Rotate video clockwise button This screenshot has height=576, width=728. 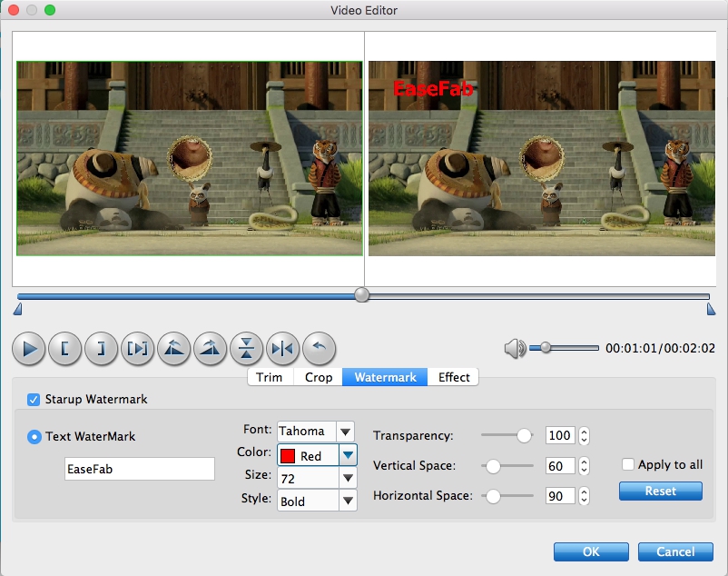point(210,348)
